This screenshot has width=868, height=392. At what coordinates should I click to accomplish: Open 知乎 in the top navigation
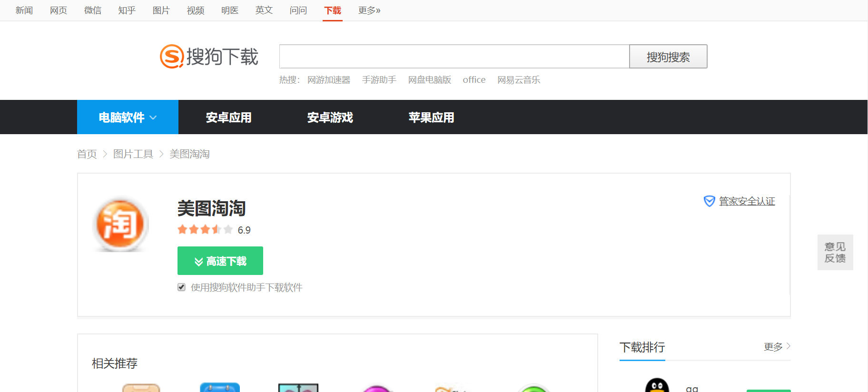[x=127, y=10]
